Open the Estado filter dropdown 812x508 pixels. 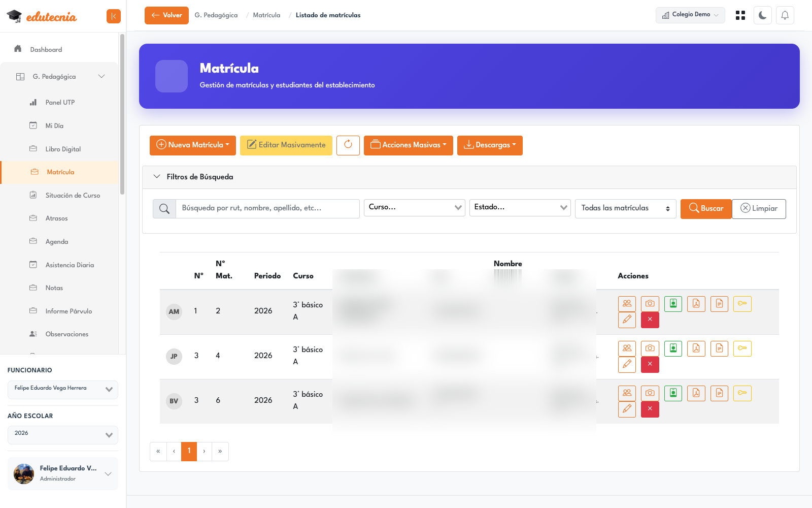520,207
